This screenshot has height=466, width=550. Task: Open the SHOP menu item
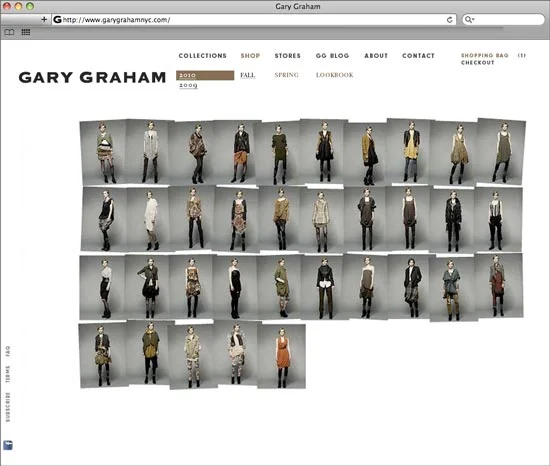(x=250, y=56)
